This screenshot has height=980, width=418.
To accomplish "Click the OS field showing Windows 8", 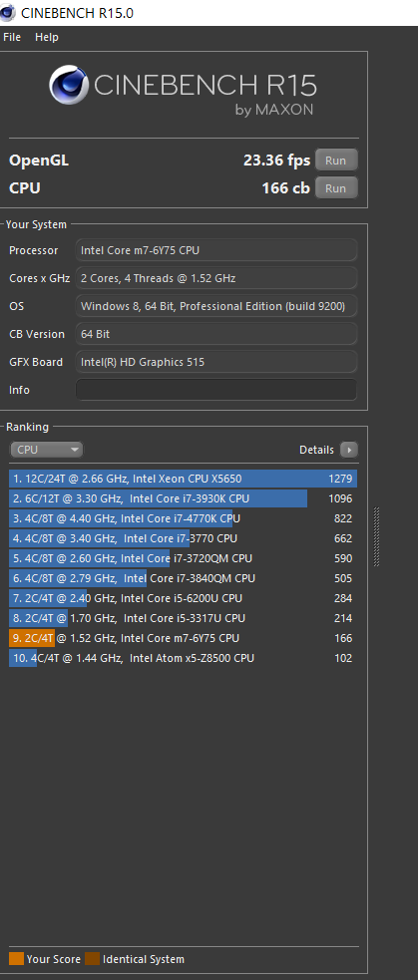I will 216,306.
